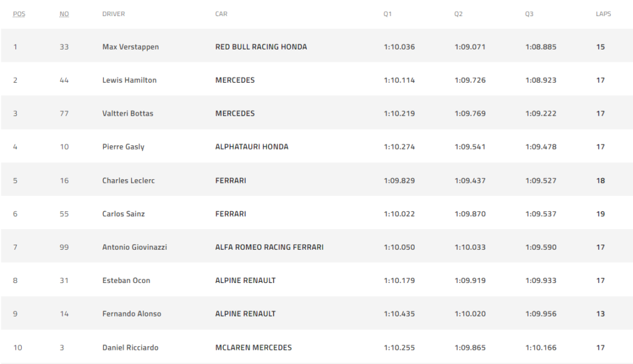The height and width of the screenshot is (364, 633).
Task: Click Antonio Giovinazzi's name
Action: click(x=134, y=247)
